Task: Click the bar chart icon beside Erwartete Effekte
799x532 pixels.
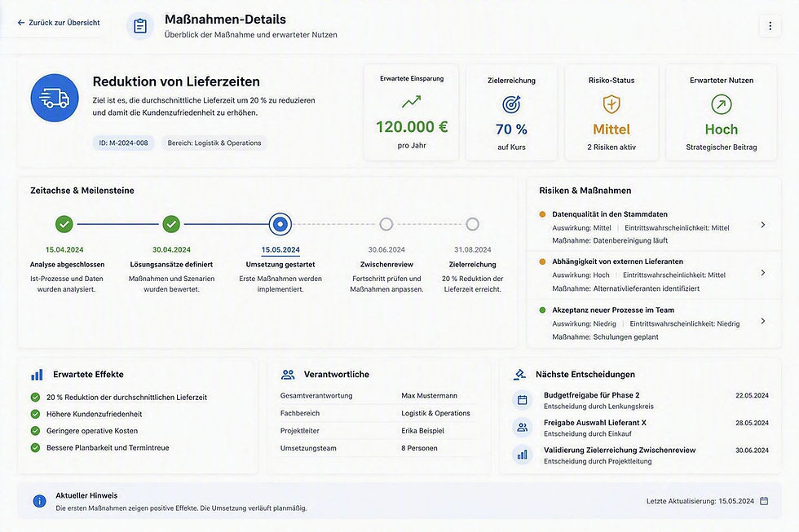Action: 37,375
